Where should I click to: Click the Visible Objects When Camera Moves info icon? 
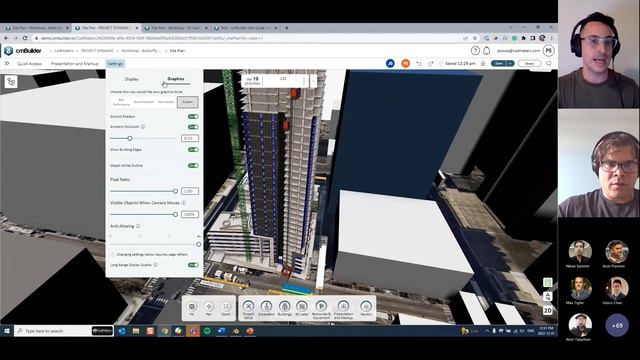click(184, 203)
